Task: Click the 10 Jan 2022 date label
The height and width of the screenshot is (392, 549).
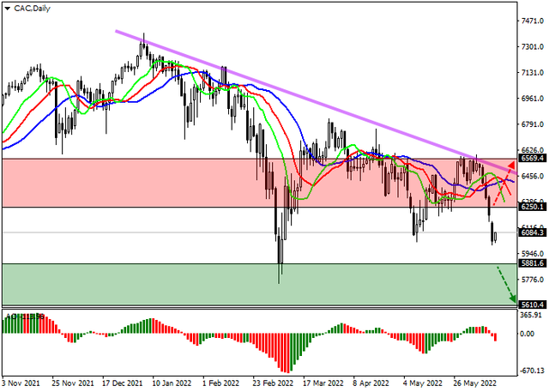Action: (x=172, y=383)
